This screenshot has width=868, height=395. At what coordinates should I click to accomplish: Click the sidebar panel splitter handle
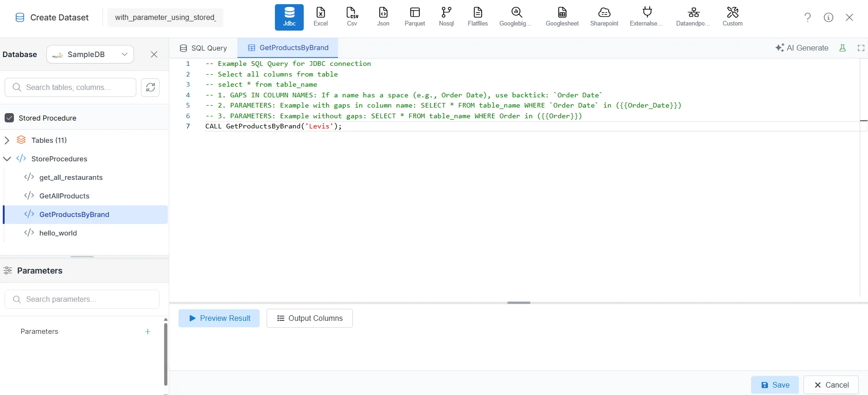82,256
